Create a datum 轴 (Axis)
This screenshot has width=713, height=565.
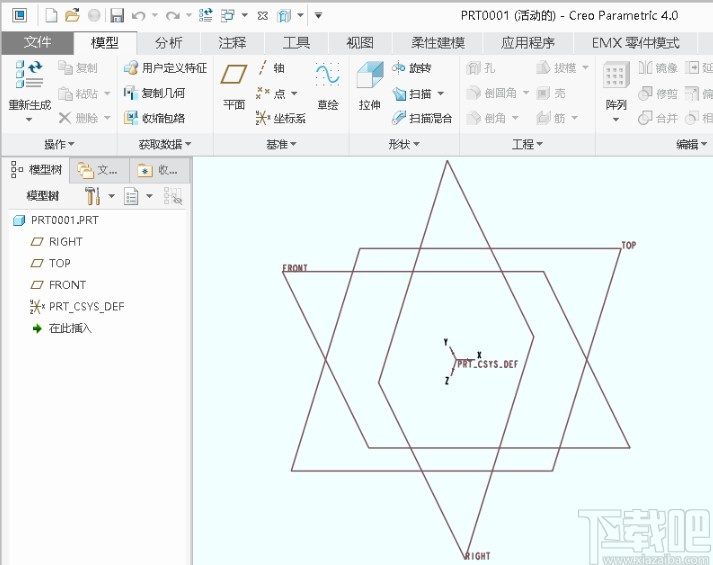tap(271, 68)
